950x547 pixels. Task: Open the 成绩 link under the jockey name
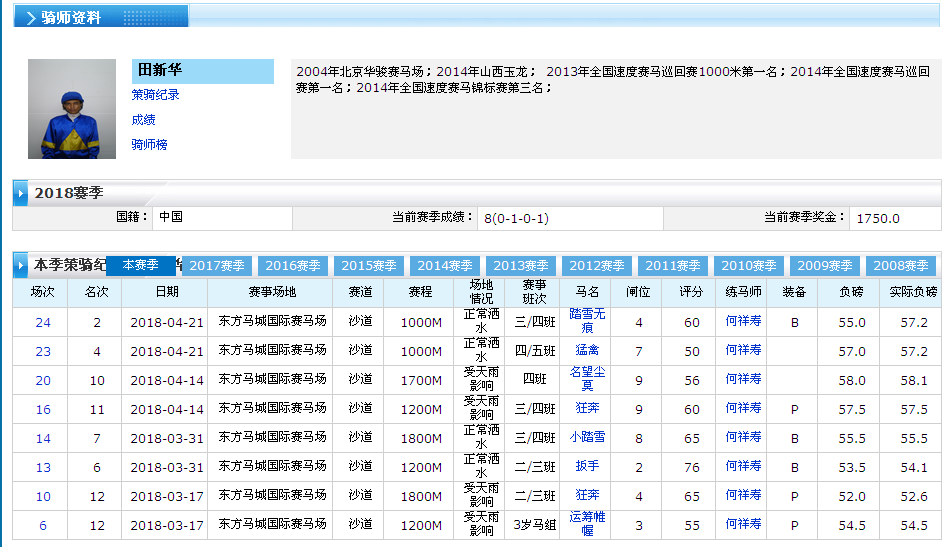143,120
